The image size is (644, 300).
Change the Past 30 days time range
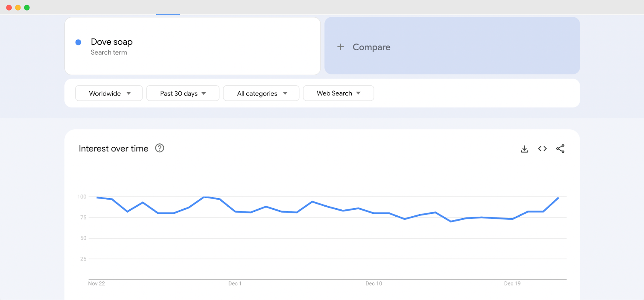pyautogui.click(x=182, y=93)
